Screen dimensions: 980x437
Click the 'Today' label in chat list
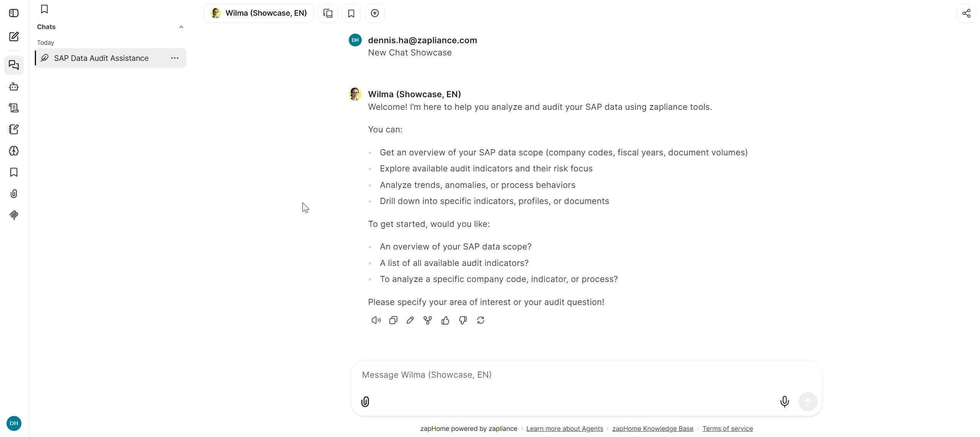tap(46, 42)
